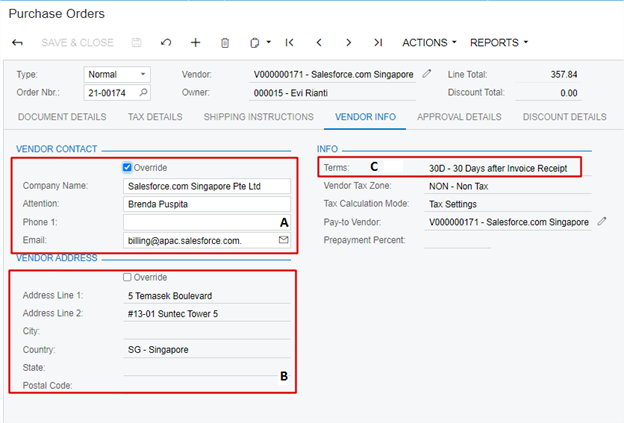This screenshot has width=624, height=423.
Task: Click Discount Total value 0.00
Action: tap(569, 93)
